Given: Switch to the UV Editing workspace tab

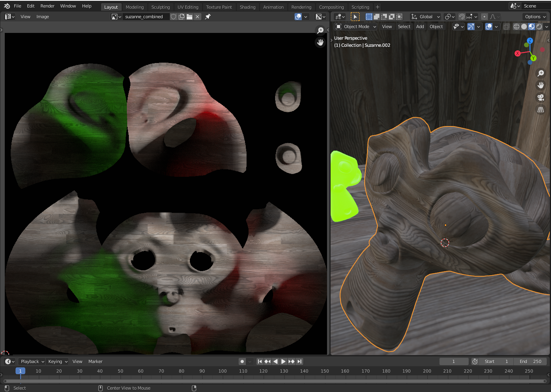Looking at the screenshot, I should coord(188,7).
